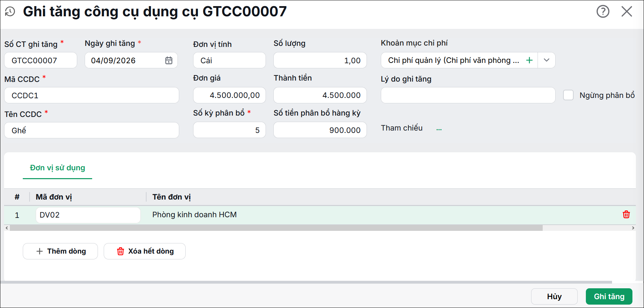The width and height of the screenshot is (644, 308).
Task: Toggle the Ngừng phân bổ checkbox
Action: pos(568,95)
